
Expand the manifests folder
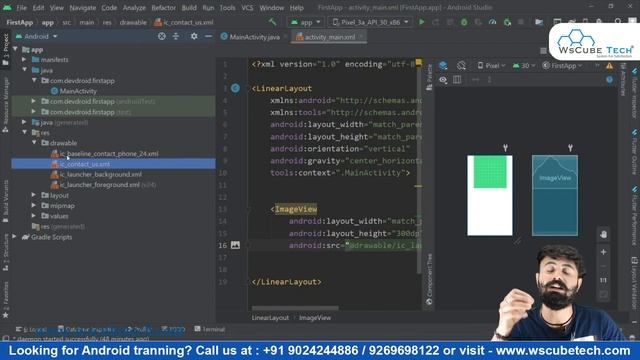[24, 60]
